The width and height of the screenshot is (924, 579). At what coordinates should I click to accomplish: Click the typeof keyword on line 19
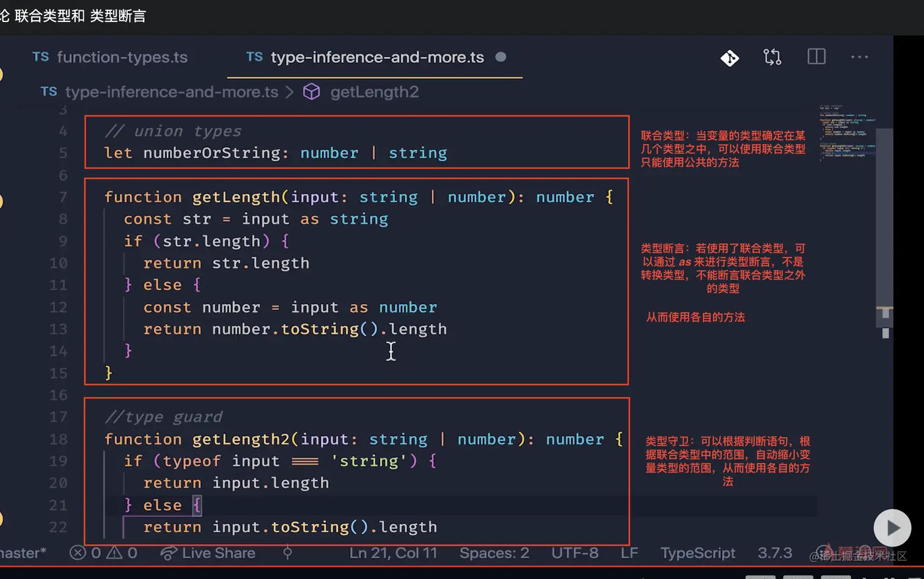click(192, 461)
